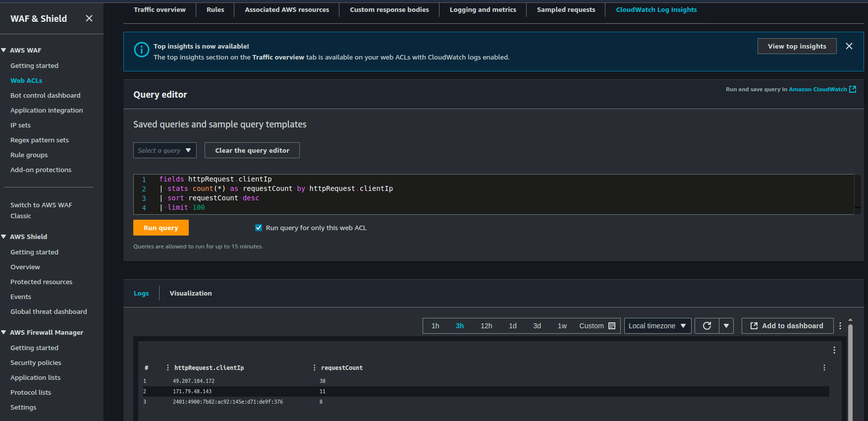
Task: Open Rule groups in the sidebar
Action: coord(29,155)
